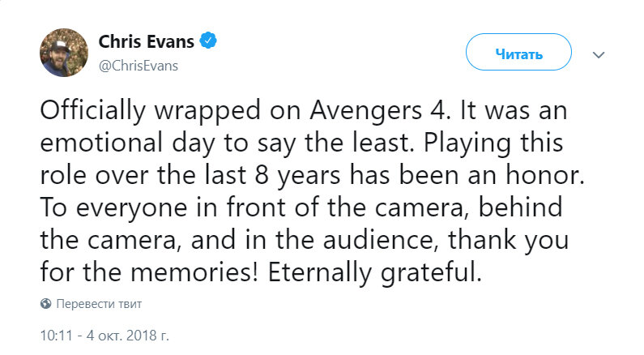The height and width of the screenshot is (355, 644).
Task: Click tweet line 'To everyone in front of the camera'
Action: (301, 208)
